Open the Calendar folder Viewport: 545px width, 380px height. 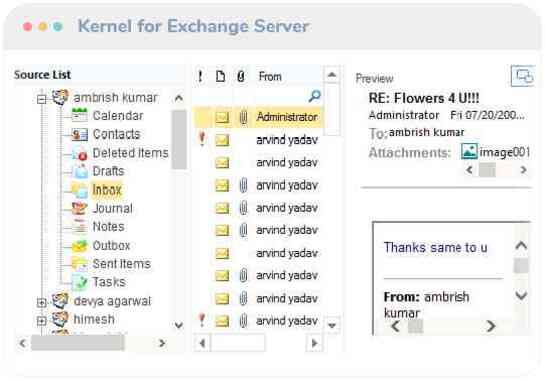pyautogui.click(x=118, y=116)
